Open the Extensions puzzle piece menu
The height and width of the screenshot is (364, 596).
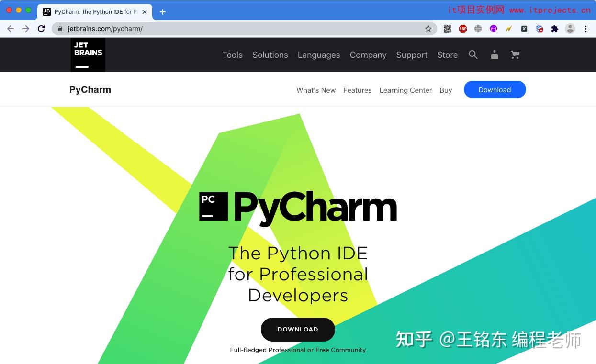(555, 29)
